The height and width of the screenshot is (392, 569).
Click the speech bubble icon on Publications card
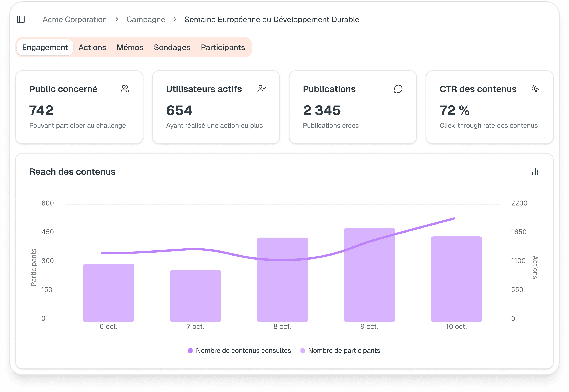398,89
